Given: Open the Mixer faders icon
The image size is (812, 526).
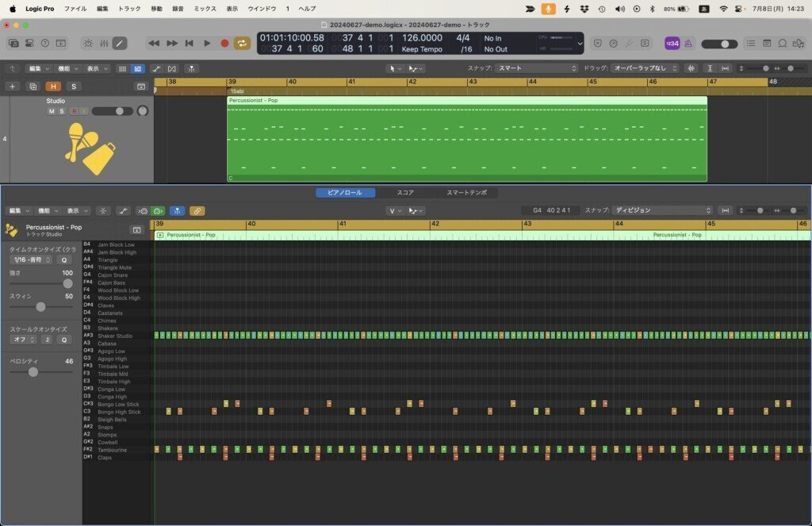Looking at the screenshot, I should 104,44.
